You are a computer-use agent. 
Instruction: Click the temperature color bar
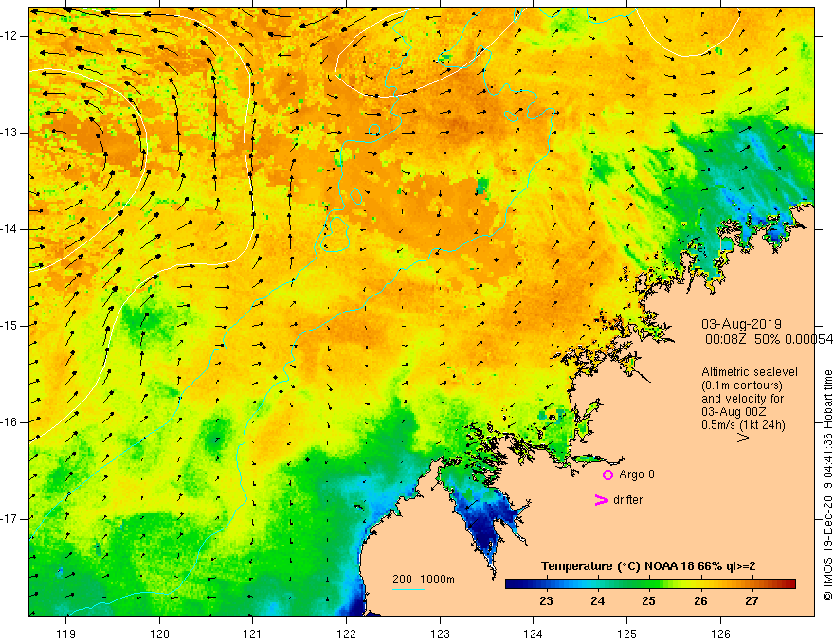(650, 583)
